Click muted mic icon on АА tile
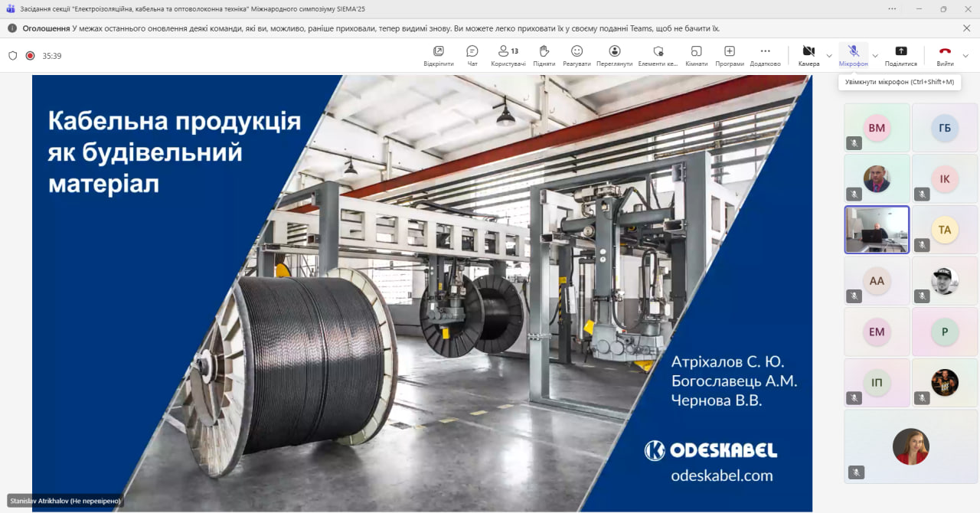This screenshot has width=980, height=513. click(x=854, y=296)
